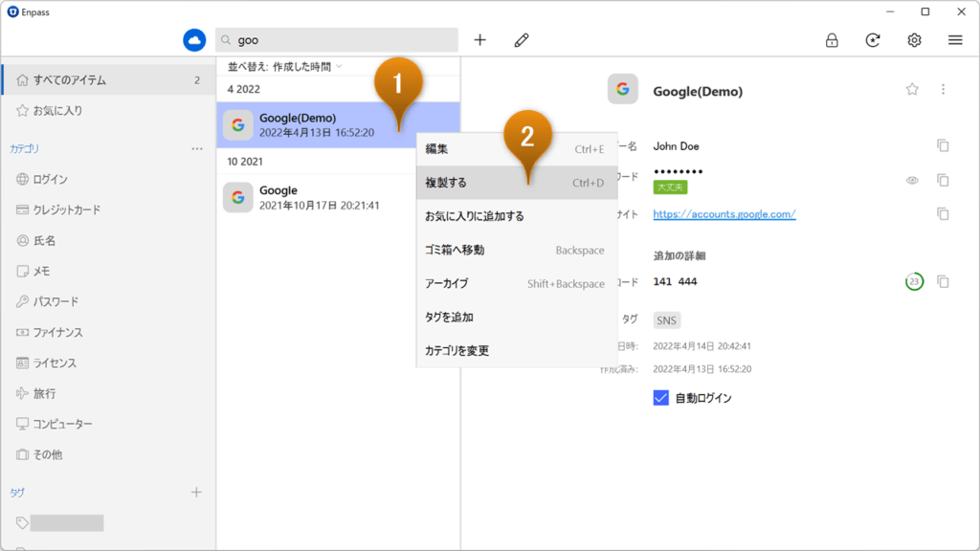Image resolution: width=980 pixels, height=551 pixels.
Task: Add a new item with plus icon
Action: click(x=480, y=40)
